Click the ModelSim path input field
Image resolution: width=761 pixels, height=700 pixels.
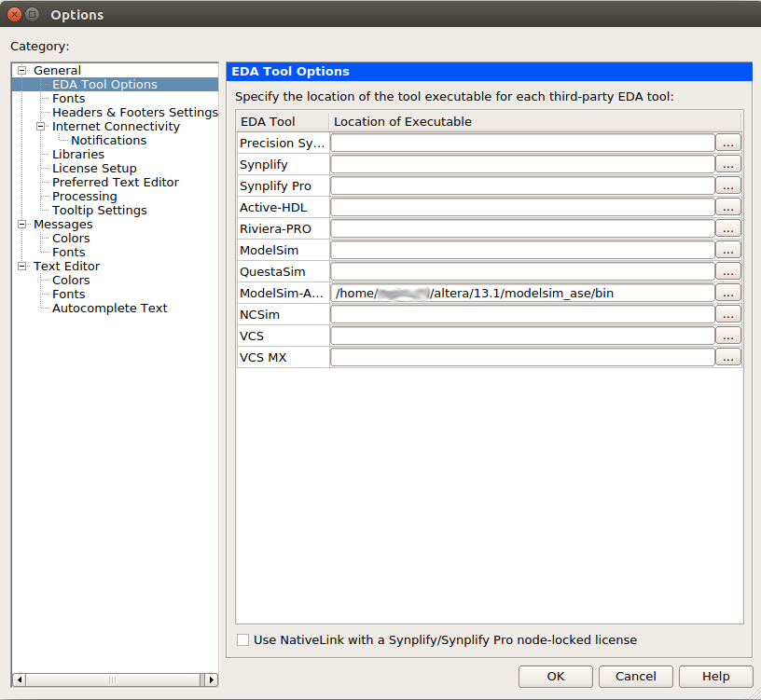click(x=522, y=251)
